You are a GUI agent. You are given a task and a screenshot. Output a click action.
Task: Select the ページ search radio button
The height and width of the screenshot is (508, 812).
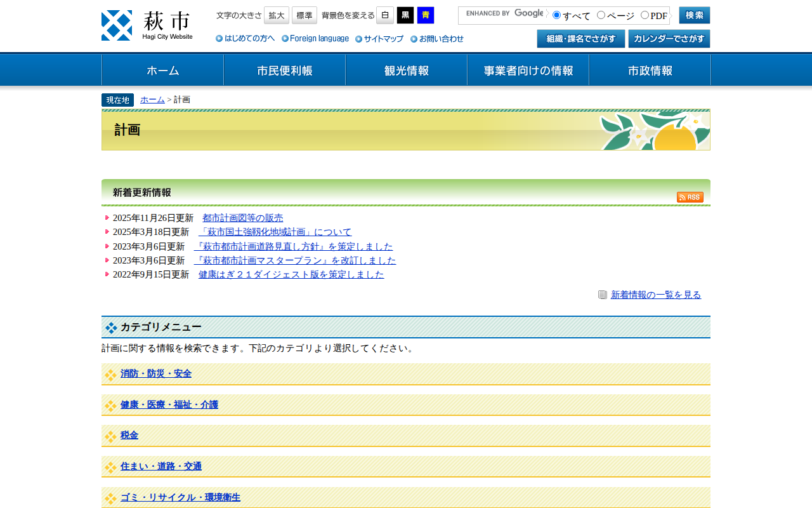click(x=601, y=15)
